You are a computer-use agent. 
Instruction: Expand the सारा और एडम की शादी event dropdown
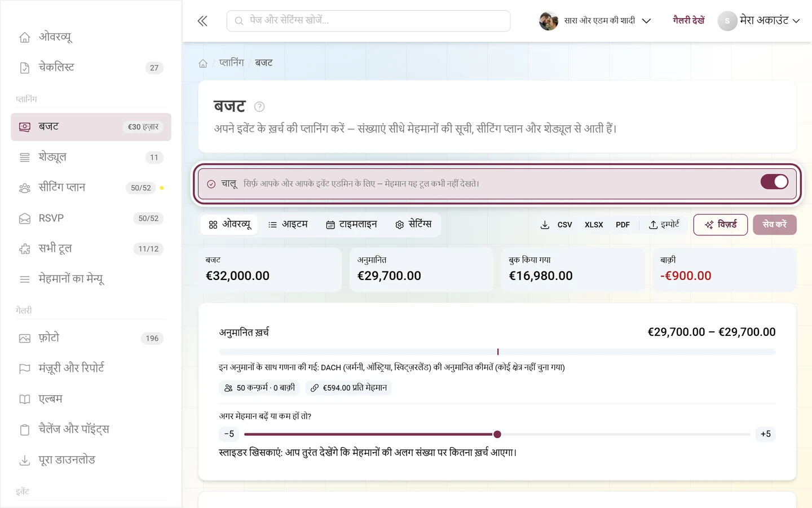click(595, 21)
